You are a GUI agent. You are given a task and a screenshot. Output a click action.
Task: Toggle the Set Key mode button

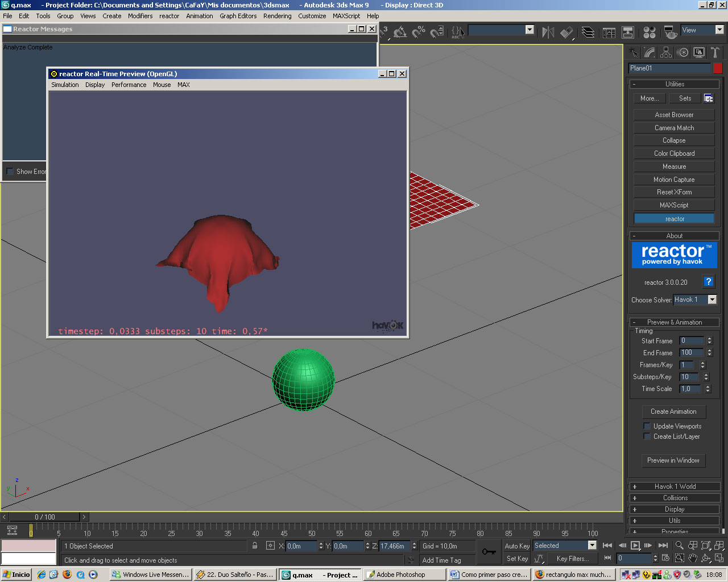click(517, 559)
